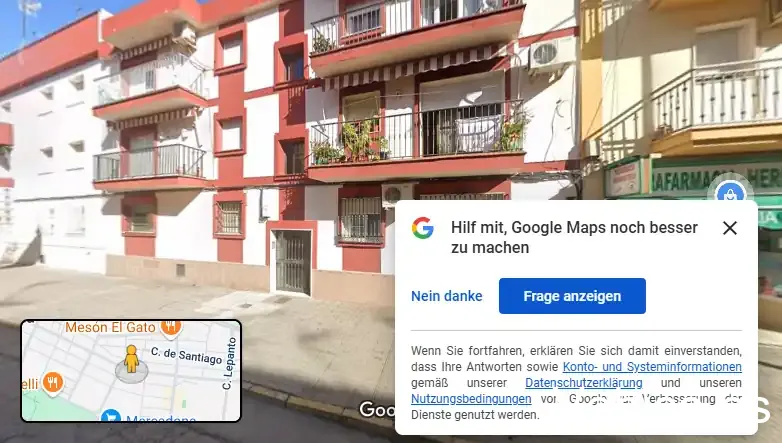Click the 'Frage anzeigen' button
Image resolution: width=782 pixels, height=443 pixels.
(572, 296)
